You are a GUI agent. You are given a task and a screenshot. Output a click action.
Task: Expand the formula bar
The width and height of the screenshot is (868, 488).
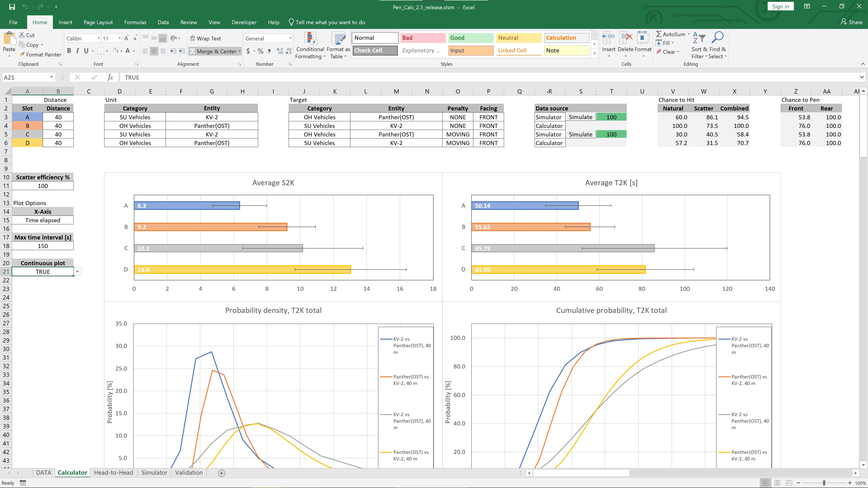tap(862, 77)
